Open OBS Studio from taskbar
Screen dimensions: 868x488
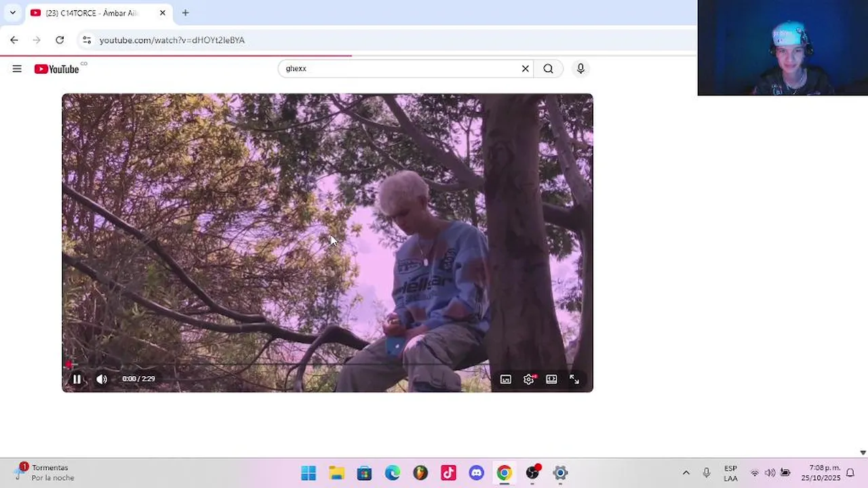(532, 472)
